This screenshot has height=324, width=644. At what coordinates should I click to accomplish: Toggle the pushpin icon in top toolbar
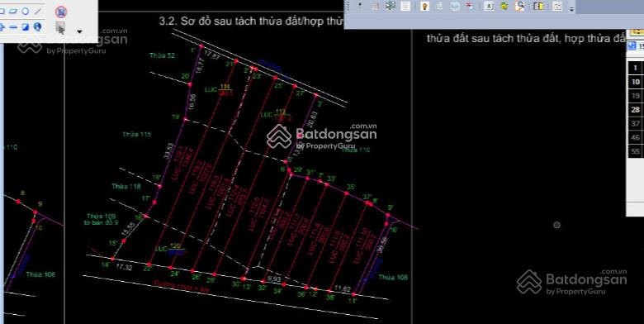pyautogui.click(x=360, y=6)
